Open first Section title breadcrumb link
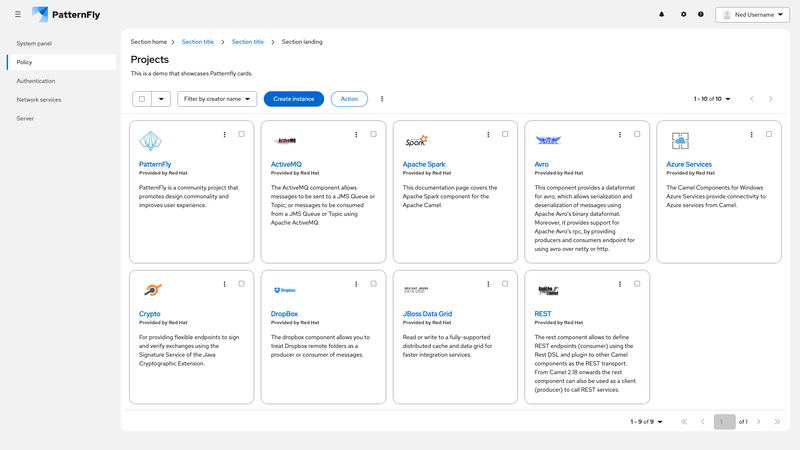Image resolution: width=800 pixels, height=450 pixels. (198, 42)
